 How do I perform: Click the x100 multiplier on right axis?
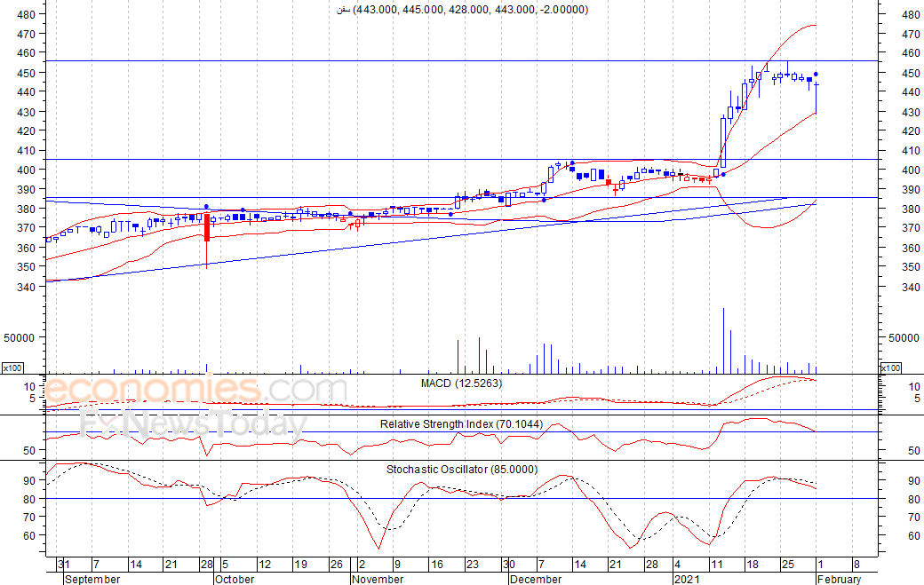coord(890,368)
